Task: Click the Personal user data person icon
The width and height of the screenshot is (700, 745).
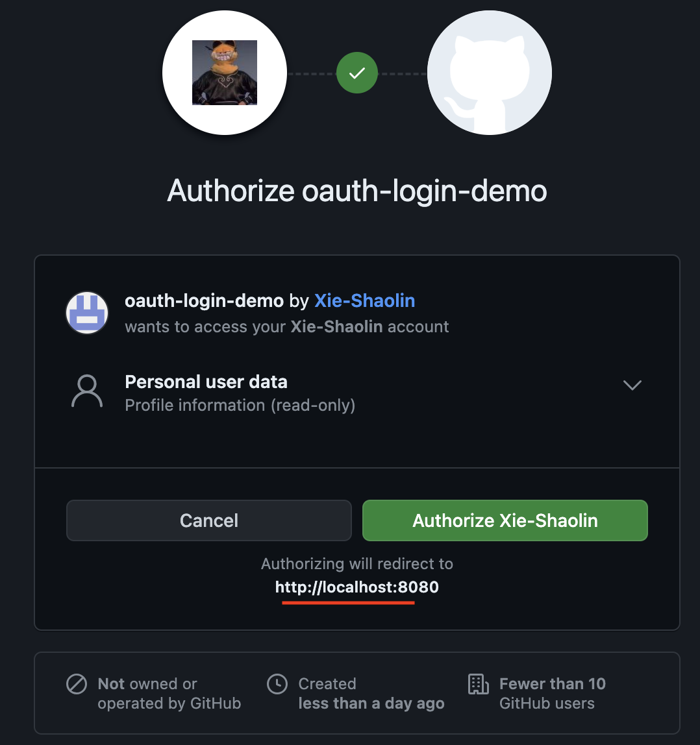Action: click(87, 391)
